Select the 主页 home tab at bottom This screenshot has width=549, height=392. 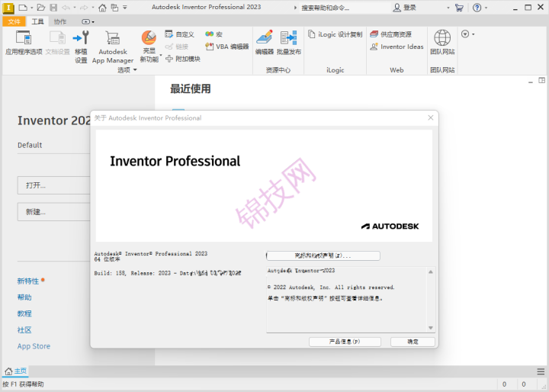click(16, 371)
